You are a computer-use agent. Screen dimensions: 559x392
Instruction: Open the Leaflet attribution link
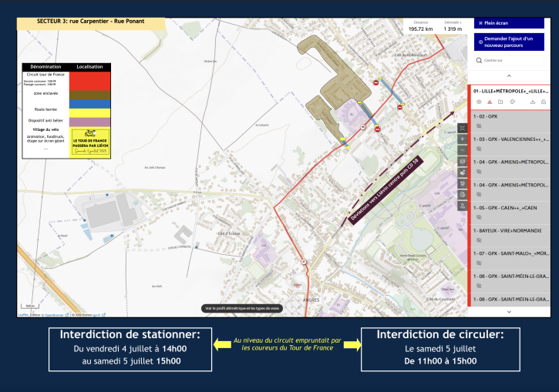(x=23, y=315)
